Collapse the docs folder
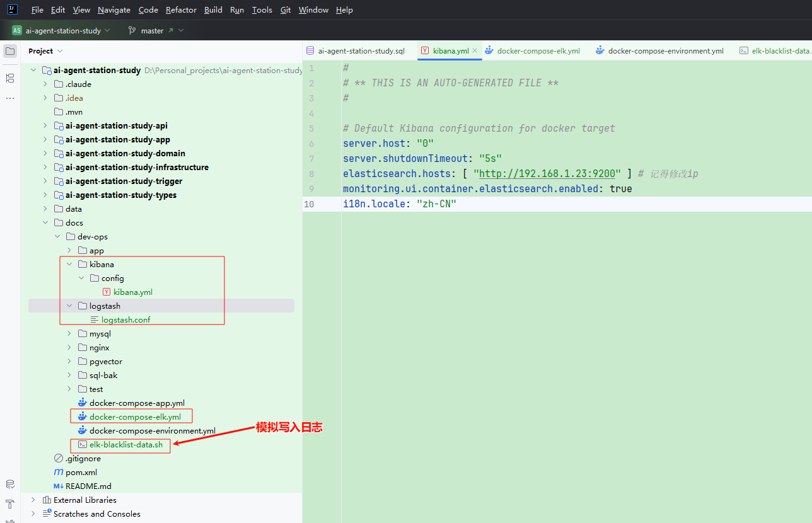Screen dimensions: 812x523 [x=45, y=223]
